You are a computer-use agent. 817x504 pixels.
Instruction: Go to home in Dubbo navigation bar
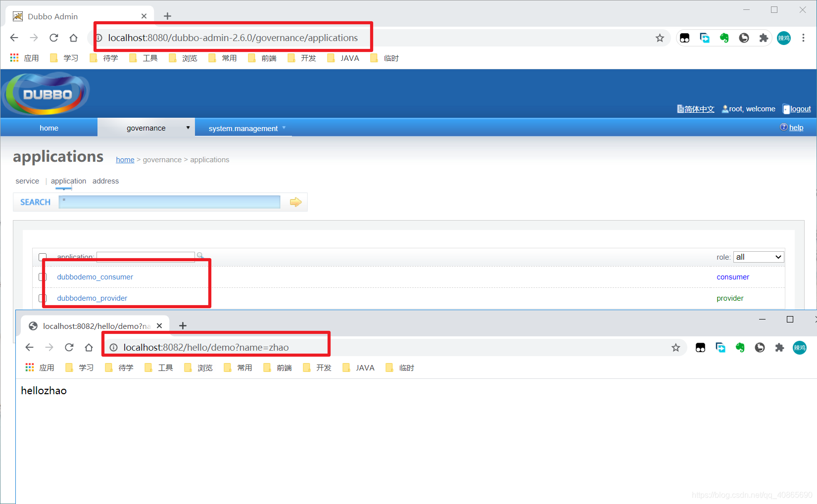click(49, 128)
